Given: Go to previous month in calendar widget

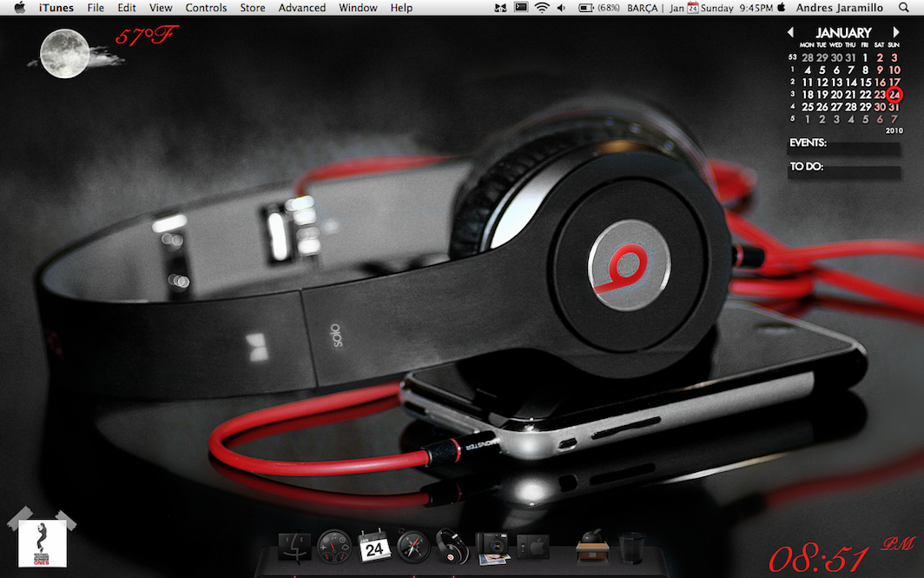Looking at the screenshot, I should point(790,32).
